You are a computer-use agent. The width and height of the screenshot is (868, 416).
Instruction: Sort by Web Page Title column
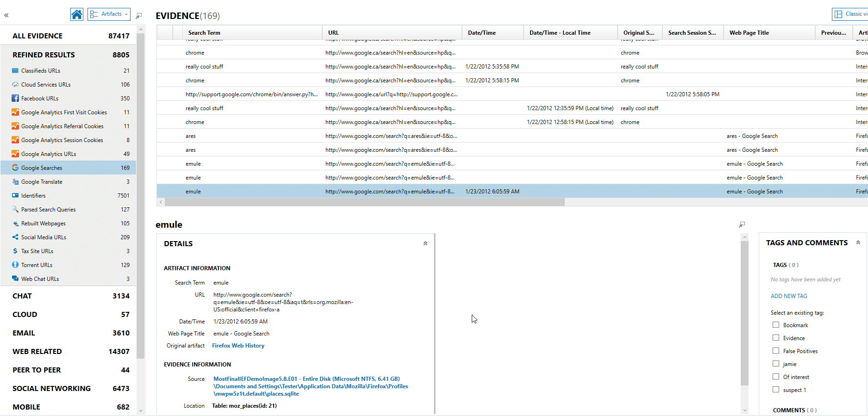click(769, 32)
